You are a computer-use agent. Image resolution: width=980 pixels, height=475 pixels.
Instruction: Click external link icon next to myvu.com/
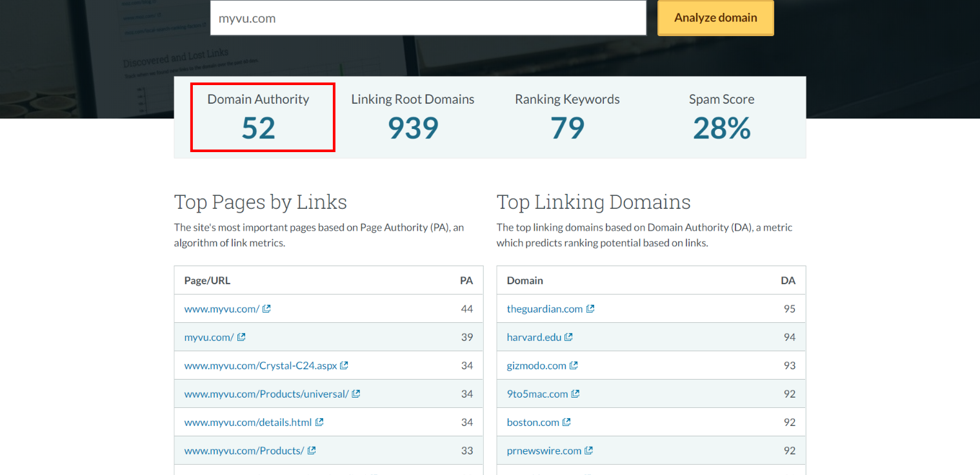pos(241,337)
